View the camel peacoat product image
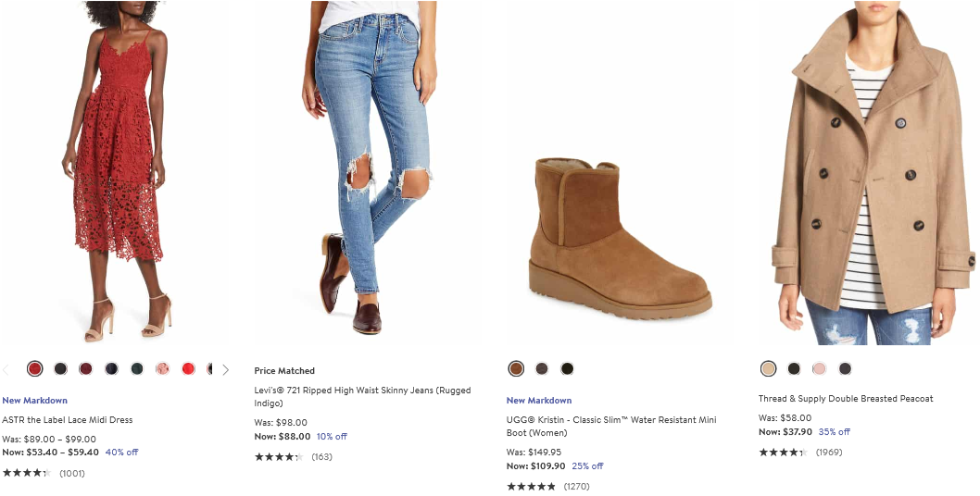The width and height of the screenshot is (980, 496). coord(870,172)
